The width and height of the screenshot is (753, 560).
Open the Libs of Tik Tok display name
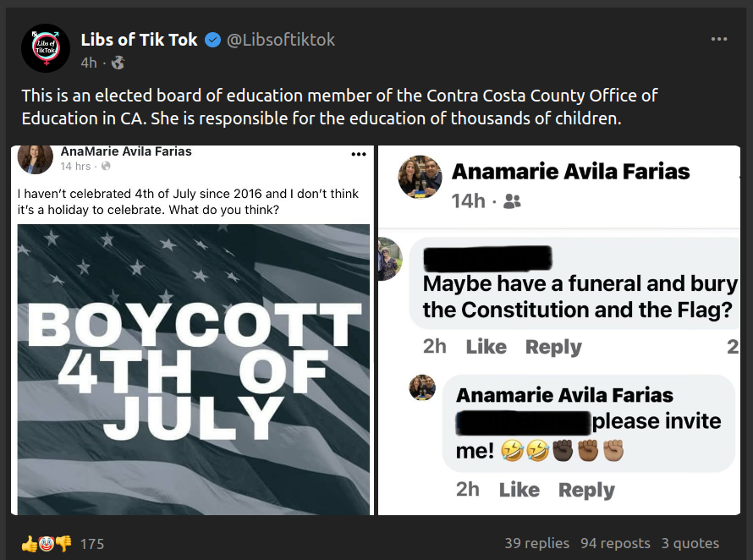point(139,40)
